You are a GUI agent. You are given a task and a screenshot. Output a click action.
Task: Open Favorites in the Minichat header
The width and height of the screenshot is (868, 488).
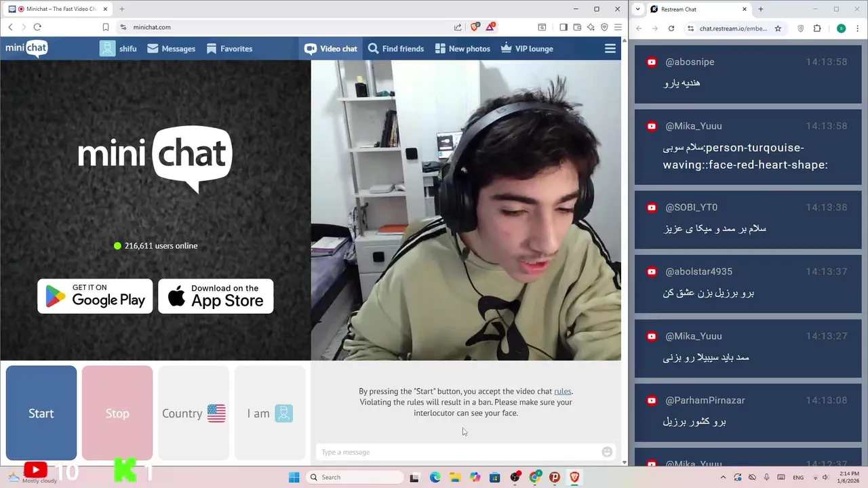click(229, 49)
